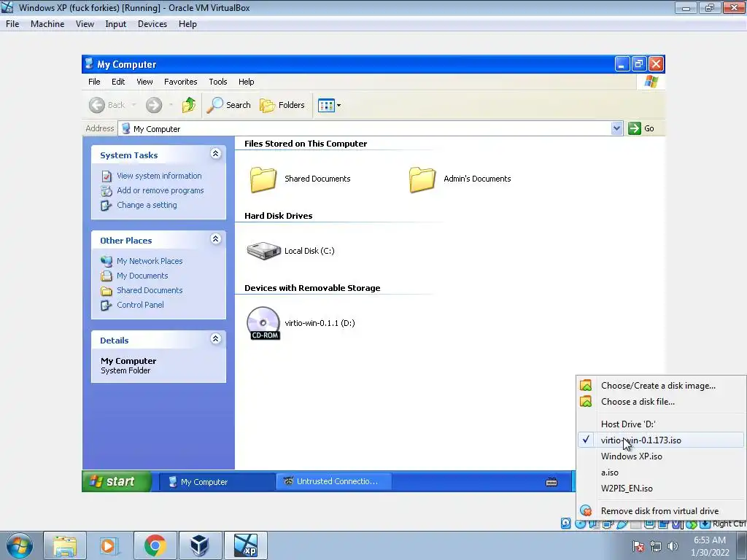This screenshot has height=560, width=747.
Task: Open the VirtualBox Machine menu
Action: point(47,24)
